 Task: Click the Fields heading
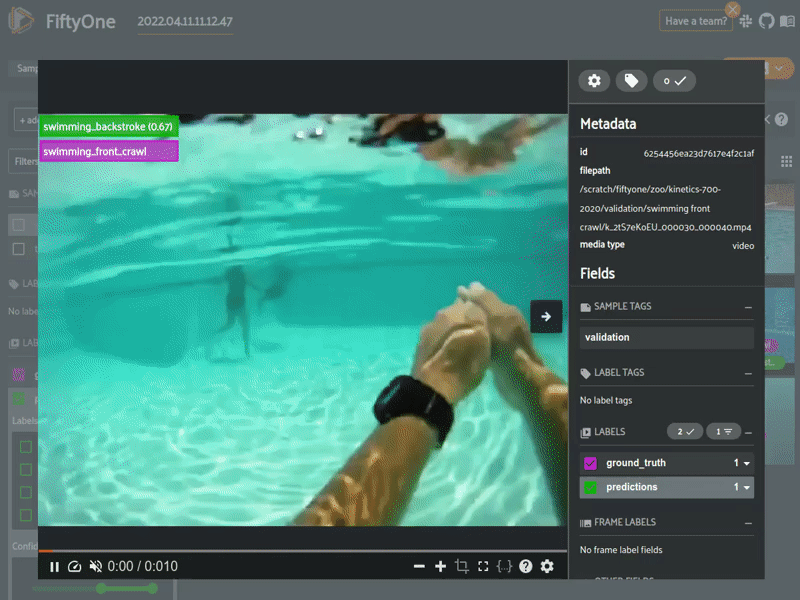pos(597,274)
